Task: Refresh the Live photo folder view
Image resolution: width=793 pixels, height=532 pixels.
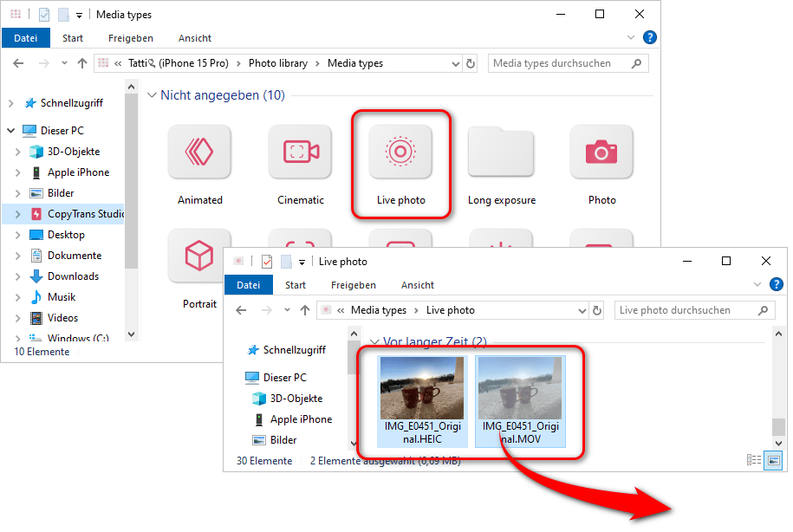Action: click(x=598, y=310)
